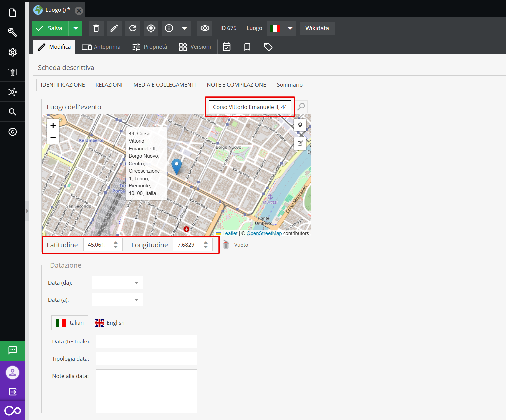Click the address search magnifier icon
The width and height of the screenshot is (506, 420).
[301, 107]
